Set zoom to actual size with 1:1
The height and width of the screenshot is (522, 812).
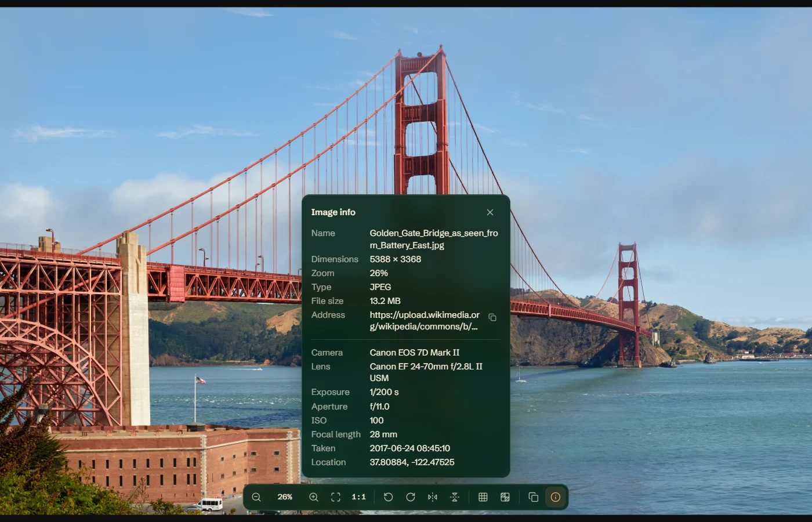pyautogui.click(x=359, y=497)
